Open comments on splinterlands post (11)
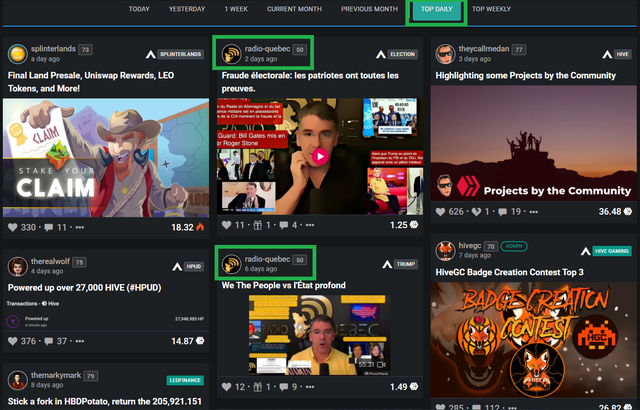The height and width of the screenshot is (410, 640). [49, 227]
